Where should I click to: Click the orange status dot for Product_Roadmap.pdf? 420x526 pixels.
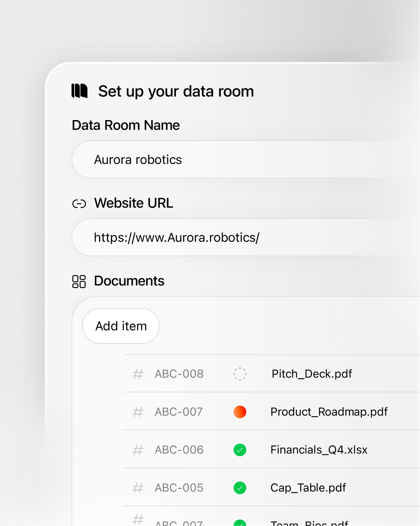click(x=240, y=412)
